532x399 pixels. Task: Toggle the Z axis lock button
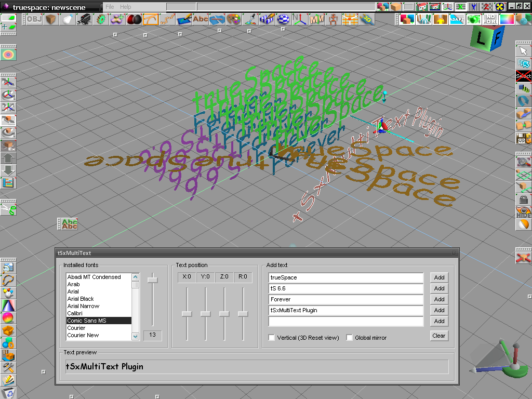(486, 7)
